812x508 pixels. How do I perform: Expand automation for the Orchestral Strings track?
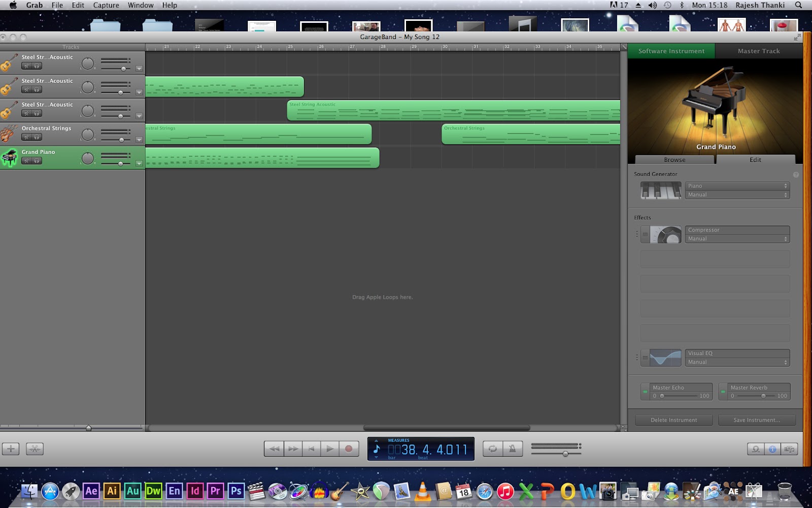coord(139,140)
